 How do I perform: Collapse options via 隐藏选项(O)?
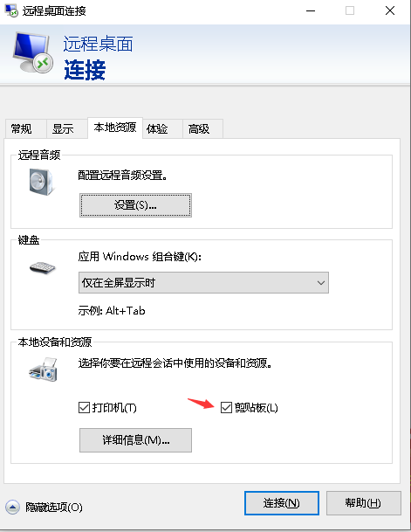click(54, 508)
